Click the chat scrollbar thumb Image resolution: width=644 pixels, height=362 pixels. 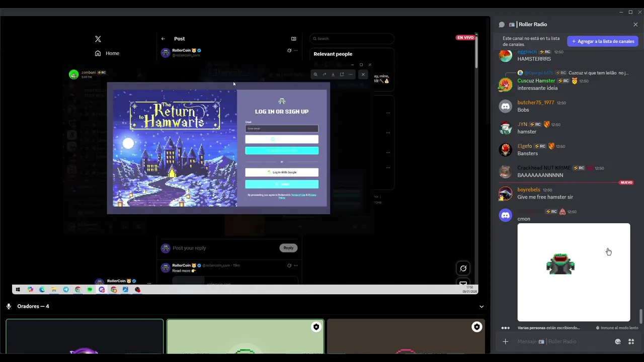coord(640,317)
